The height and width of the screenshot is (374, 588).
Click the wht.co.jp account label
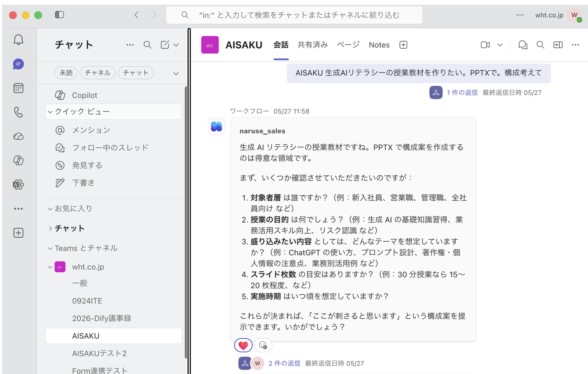tap(549, 15)
